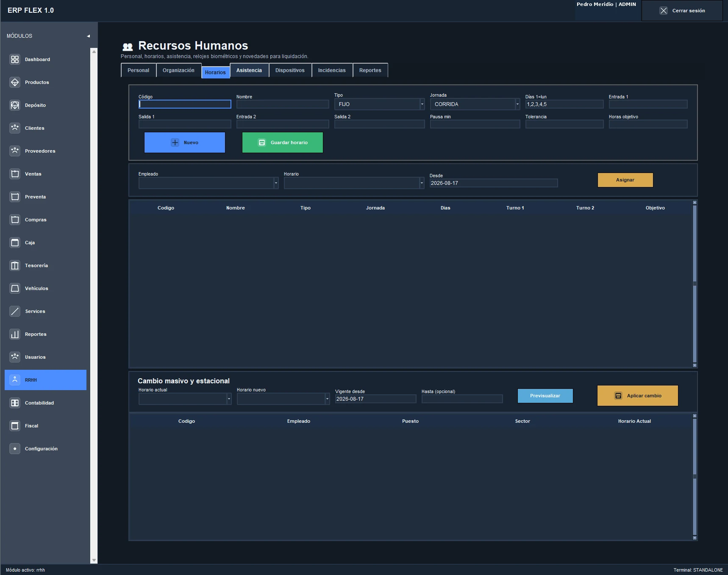Click the Guardar horario button
This screenshot has width=728, height=575.
[283, 142]
